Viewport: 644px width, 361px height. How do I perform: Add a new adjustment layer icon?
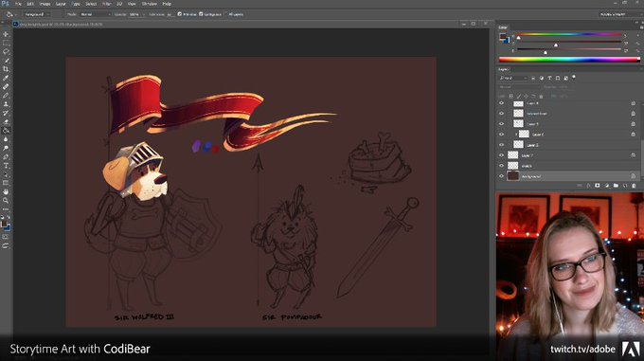point(607,186)
